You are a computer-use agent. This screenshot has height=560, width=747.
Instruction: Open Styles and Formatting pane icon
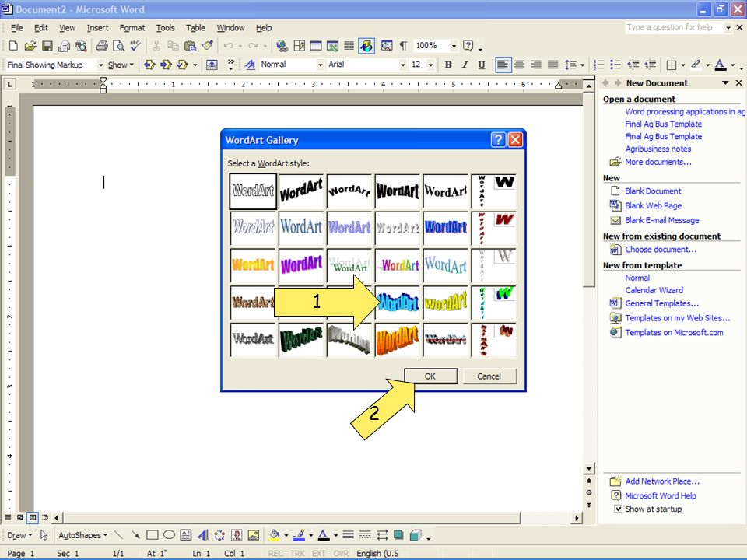(250, 65)
